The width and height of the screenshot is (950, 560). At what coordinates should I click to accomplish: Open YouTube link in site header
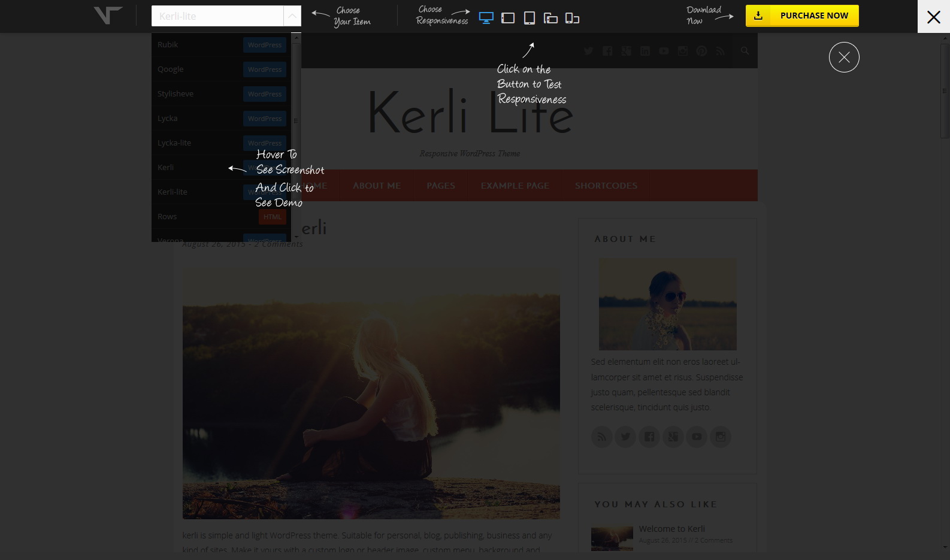click(x=664, y=51)
